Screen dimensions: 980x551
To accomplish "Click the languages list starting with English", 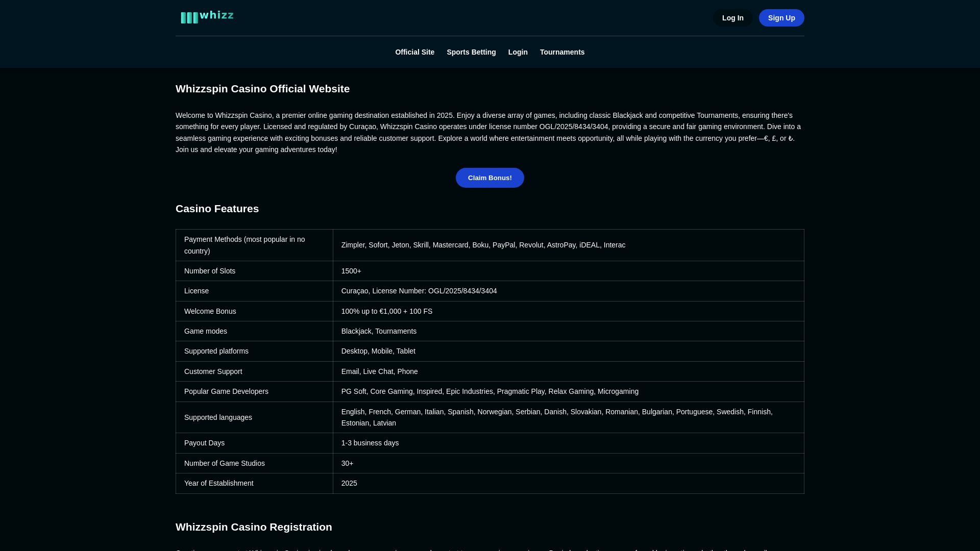I will pyautogui.click(x=557, y=417).
